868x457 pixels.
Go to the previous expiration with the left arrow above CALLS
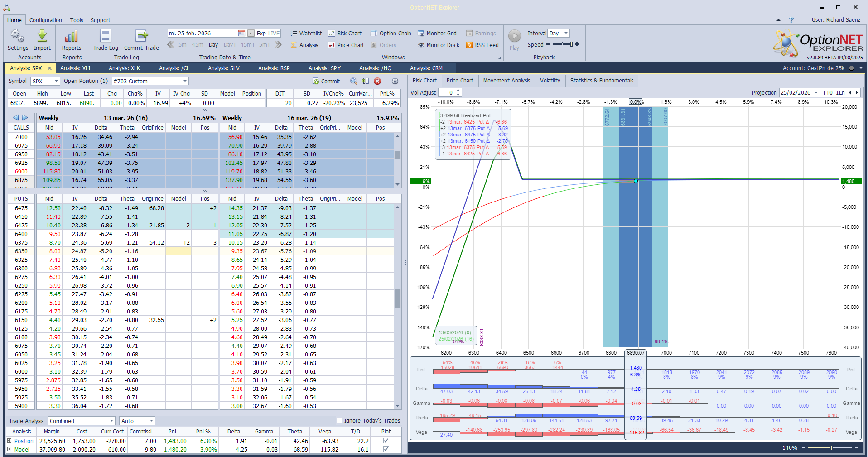tap(16, 118)
